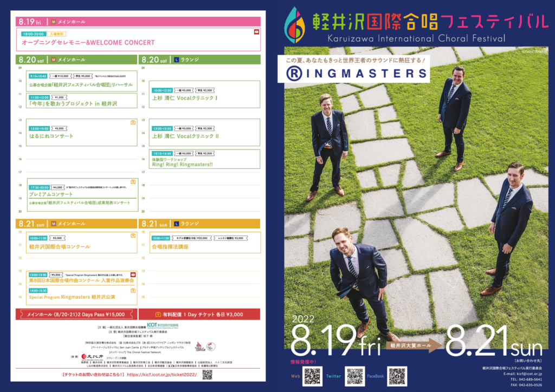Image resolution: width=555 pixels, height=392 pixels.
Task: Click the M icon in the 8.19 fri header
Action: pos(54,22)
